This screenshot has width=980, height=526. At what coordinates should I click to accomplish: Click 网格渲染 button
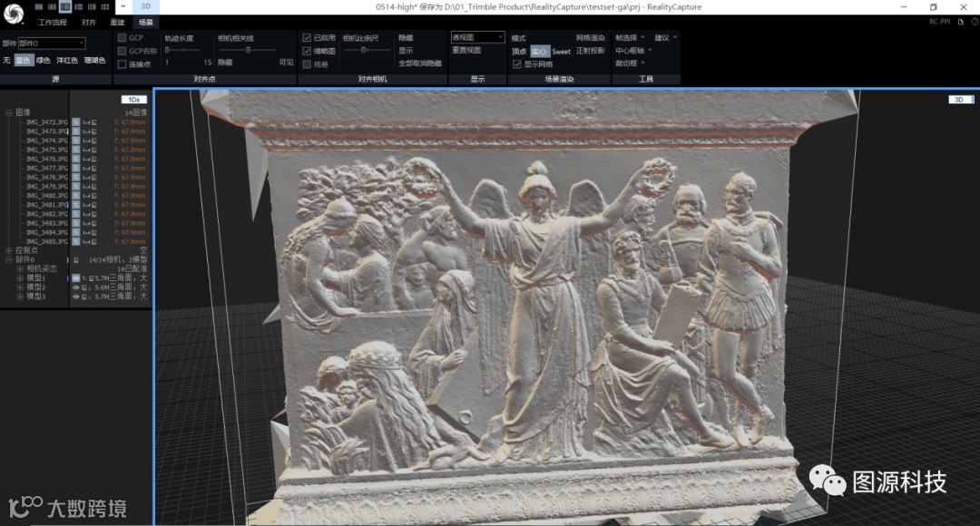(x=590, y=38)
